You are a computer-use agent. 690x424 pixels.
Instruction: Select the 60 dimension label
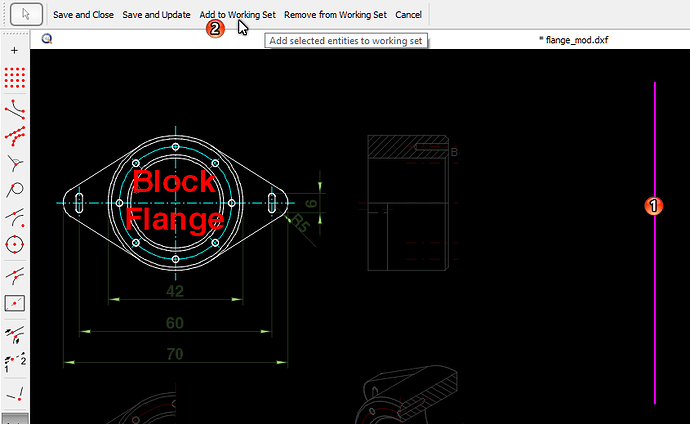(175, 323)
